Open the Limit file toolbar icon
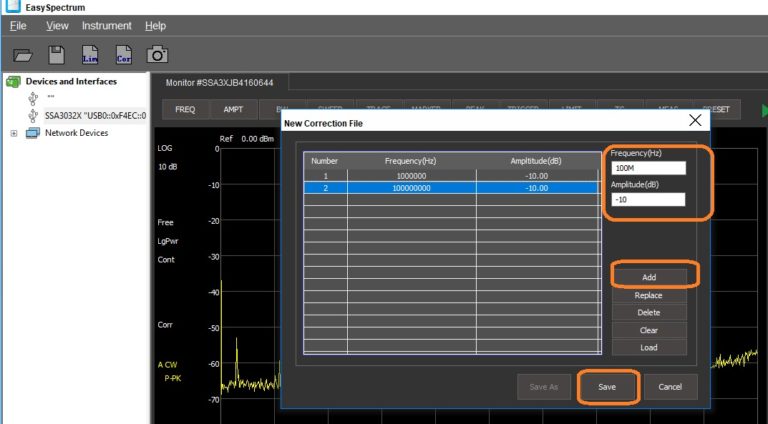Viewport: 768px width, 424px height. 90,54
